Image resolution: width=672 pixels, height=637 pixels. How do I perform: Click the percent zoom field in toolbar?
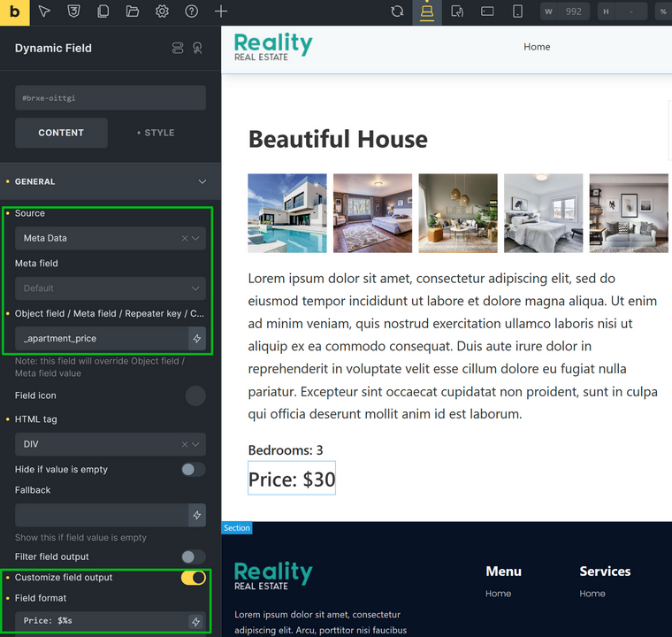(663, 12)
